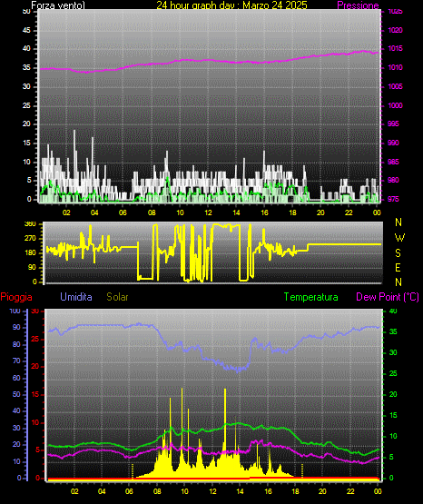Click the Dew Point (°C) label

click(x=388, y=297)
